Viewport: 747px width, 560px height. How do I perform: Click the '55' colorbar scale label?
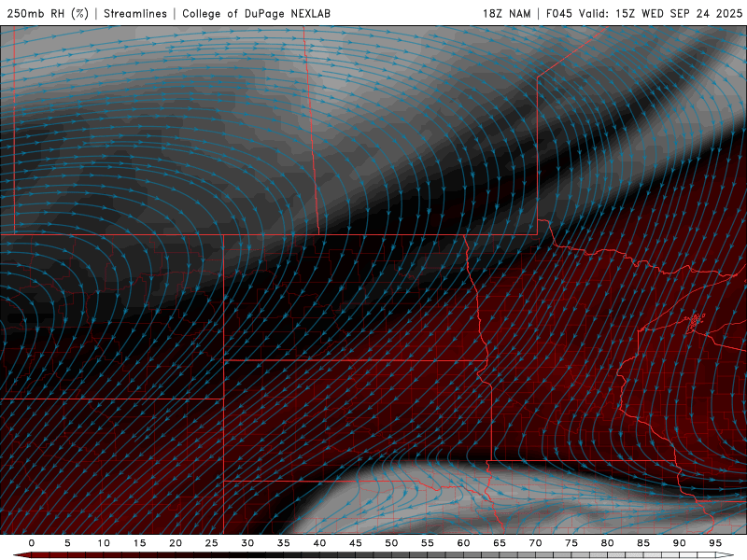click(427, 543)
